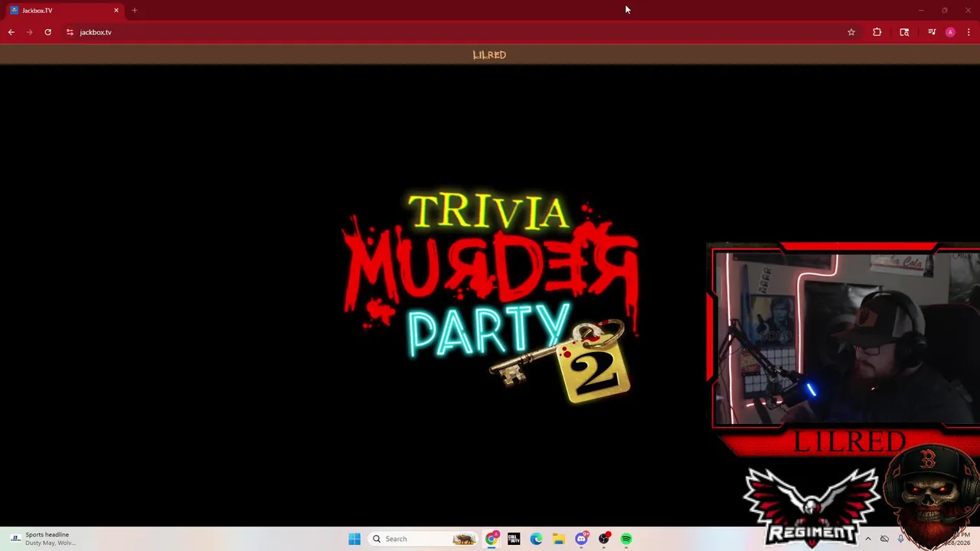The width and height of the screenshot is (980, 551).
Task: Open the Chrome profile avatar
Action: tap(950, 32)
